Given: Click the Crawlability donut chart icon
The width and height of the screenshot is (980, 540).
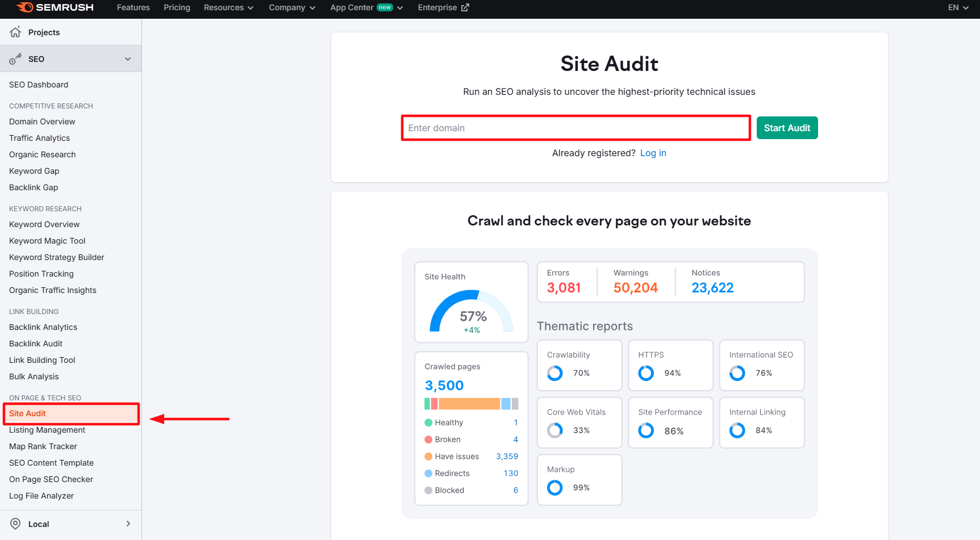Looking at the screenshot, I should (x=554, y=373).
